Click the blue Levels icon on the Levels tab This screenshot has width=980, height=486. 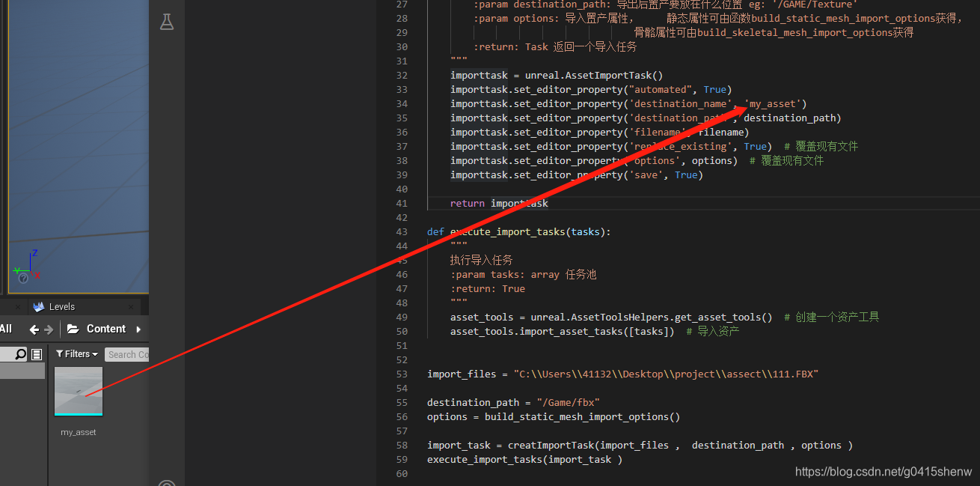(x=40, y=306)
